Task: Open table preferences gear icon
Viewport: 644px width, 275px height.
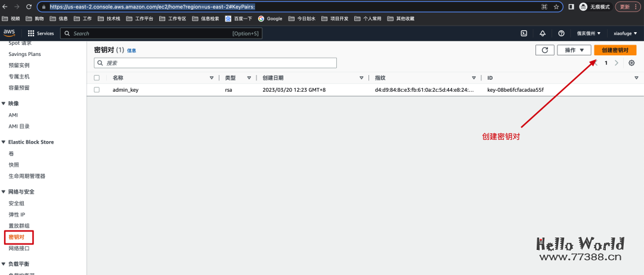Action: 631,62
